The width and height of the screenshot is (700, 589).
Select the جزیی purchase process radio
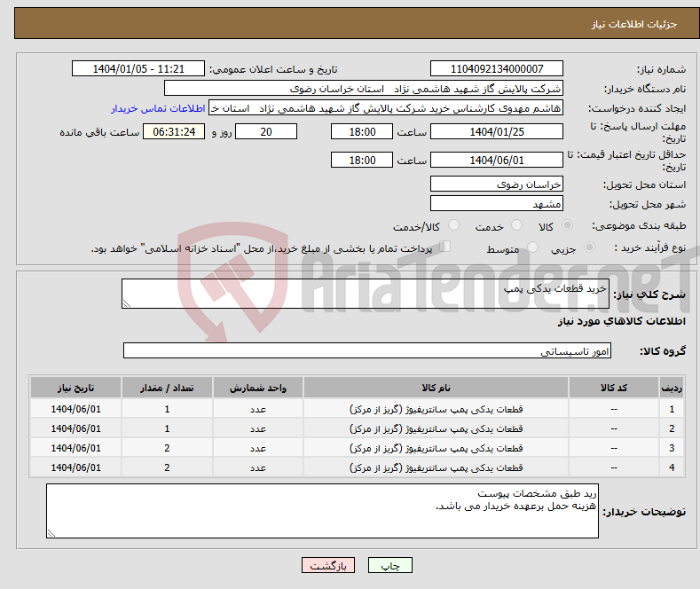[589, 247]
